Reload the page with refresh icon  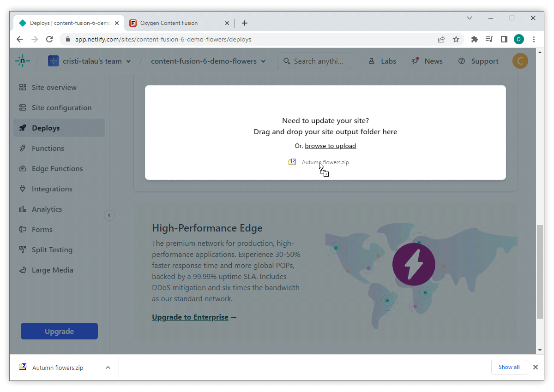pos(49,39)
